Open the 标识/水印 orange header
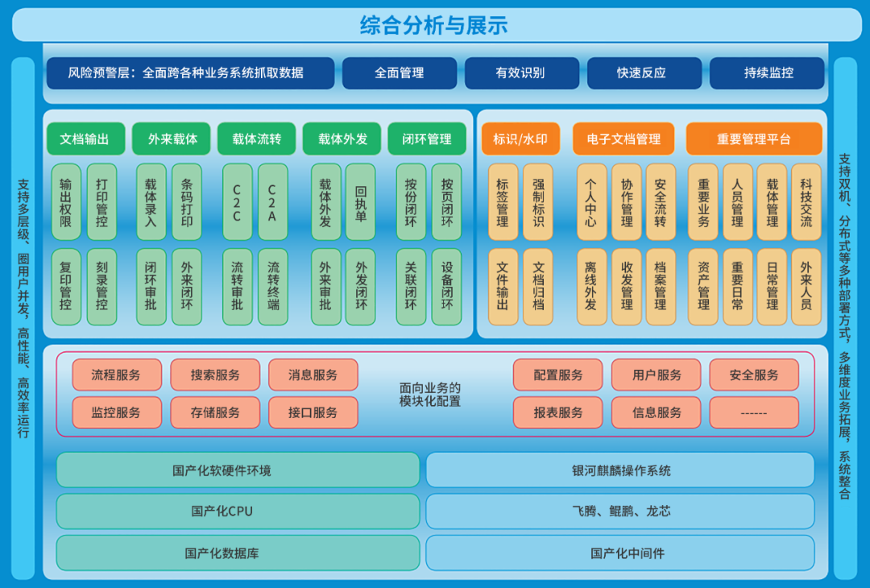This screenshot has width=870, height=588. click(x=520, y=139)
